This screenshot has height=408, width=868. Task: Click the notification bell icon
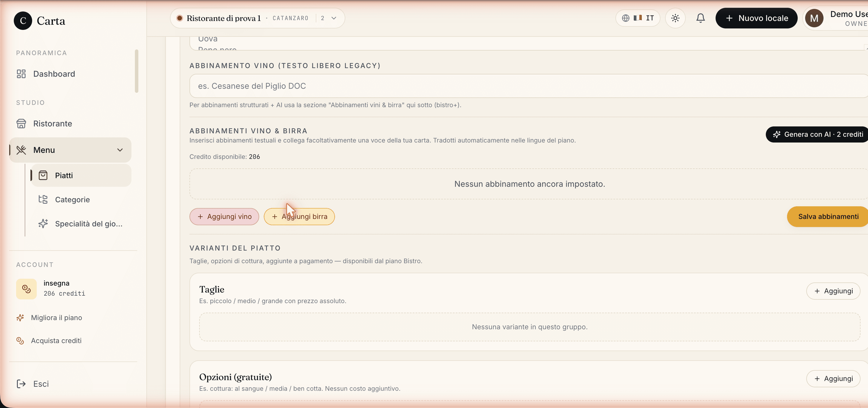click(x=700, y=18)
